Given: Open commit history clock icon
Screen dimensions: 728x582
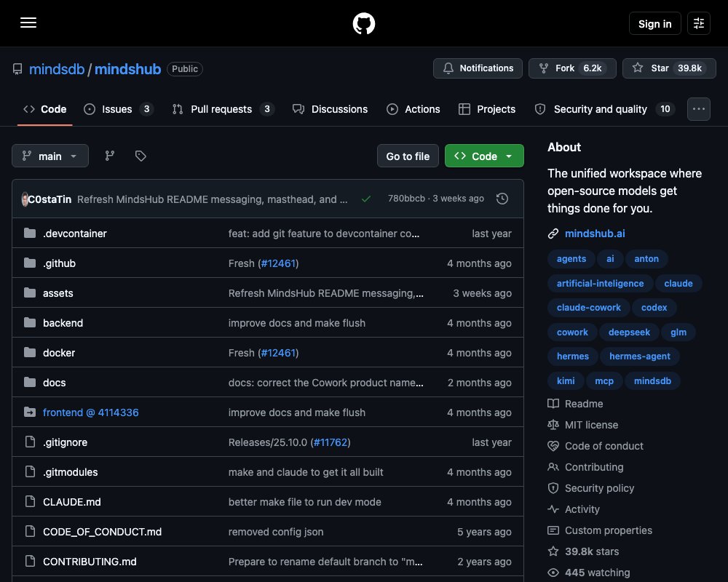Looking at the screenshot, I should pyautogui.click(x=502, y=199).
